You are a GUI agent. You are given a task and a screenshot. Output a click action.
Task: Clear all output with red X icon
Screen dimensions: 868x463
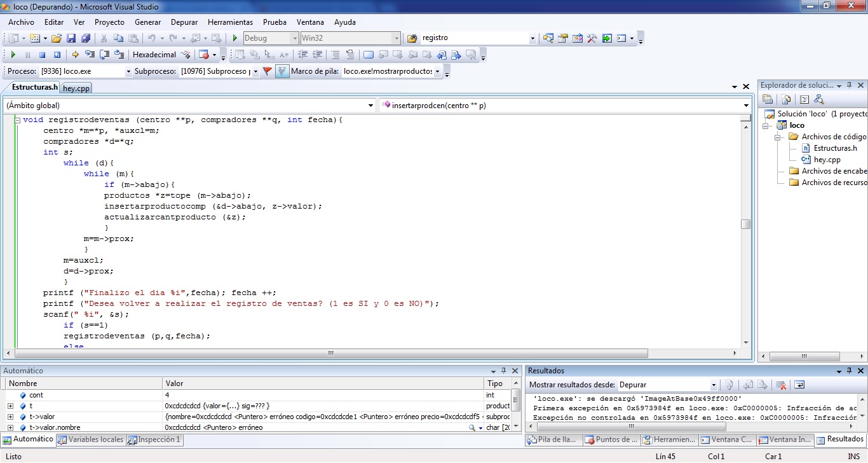coord(781,385)
